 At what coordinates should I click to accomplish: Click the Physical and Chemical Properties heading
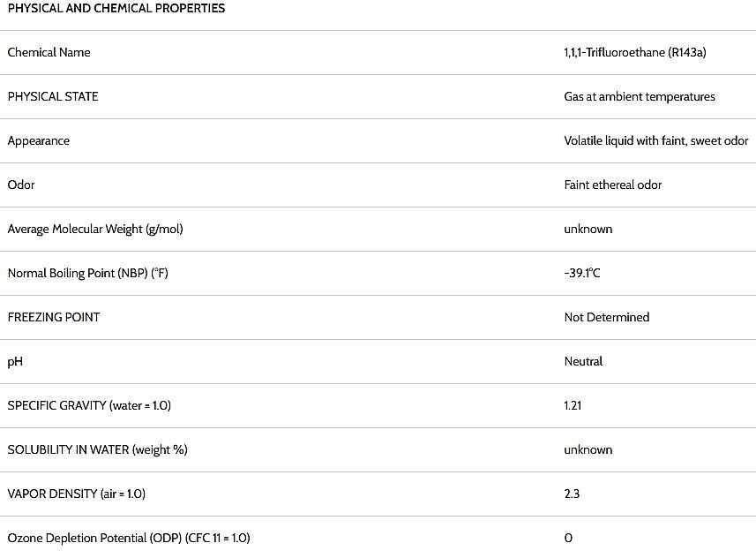[116, 8]
